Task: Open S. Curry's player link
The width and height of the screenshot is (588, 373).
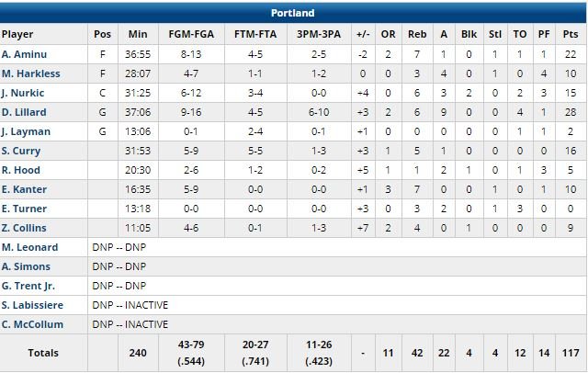Action: pyautogui.click(x=20, y=151)
